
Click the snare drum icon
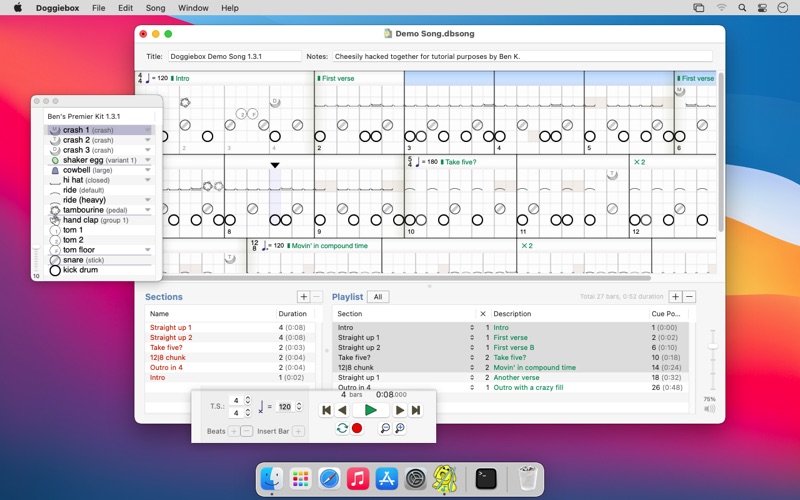[x=55, y=260]
